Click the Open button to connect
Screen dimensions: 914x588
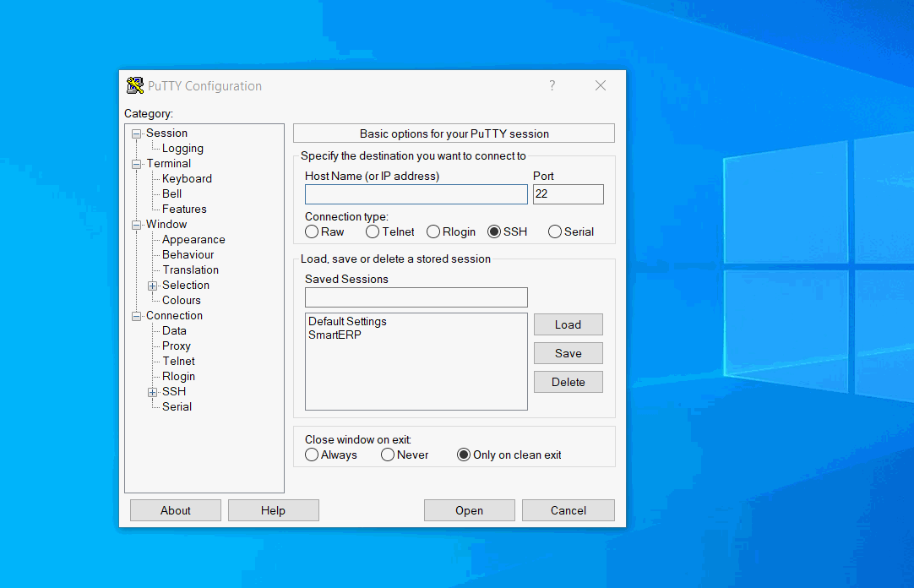469,510
